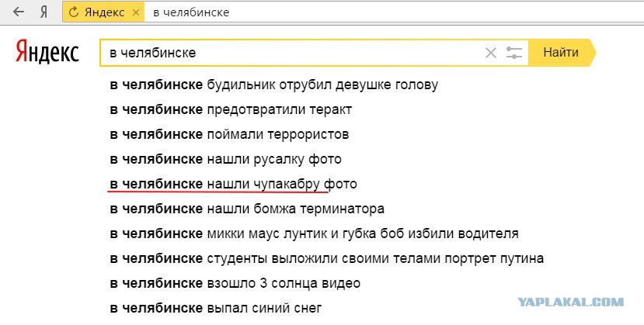
Task: Close the Яндекс browser tab
Action: tap(136, 12)
